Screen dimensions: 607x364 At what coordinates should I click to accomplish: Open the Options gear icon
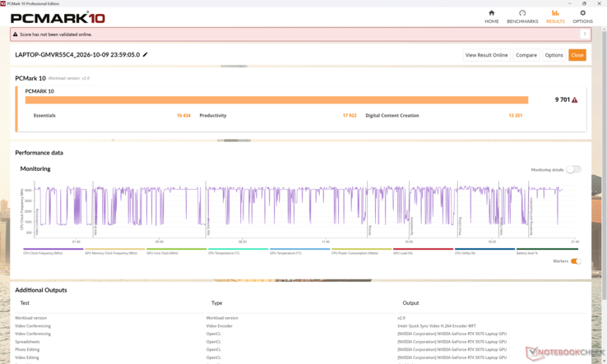click(582, 13)
